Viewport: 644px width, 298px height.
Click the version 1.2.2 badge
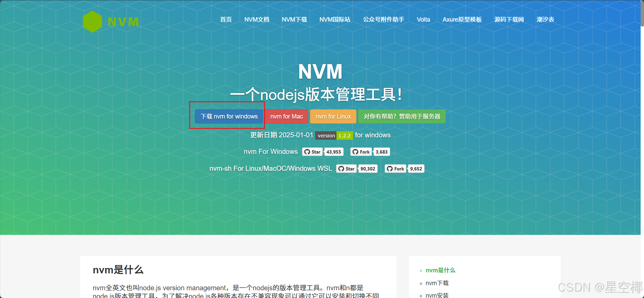pos(334,135)
